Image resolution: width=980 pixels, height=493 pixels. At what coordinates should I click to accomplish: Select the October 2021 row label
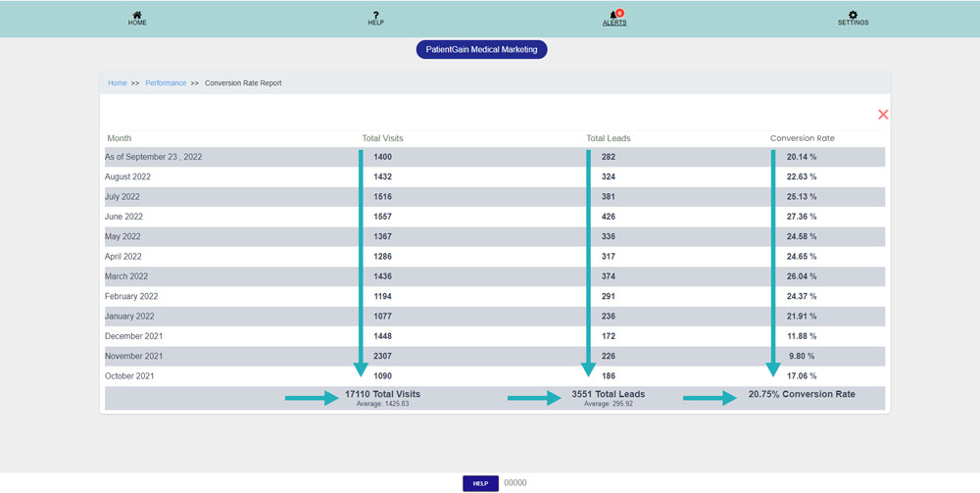point(129,376)
